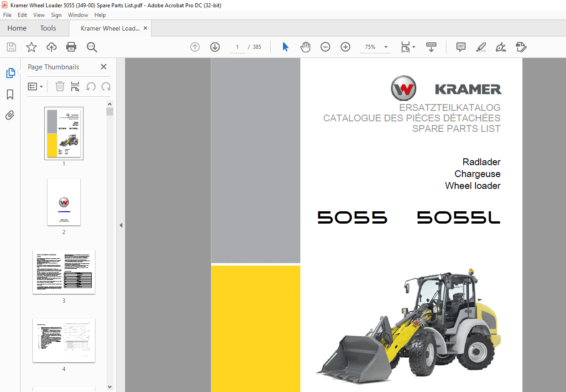Select the Hand tool for panning
The width and height of the screenshot is (566, 392).
(305, 47)
